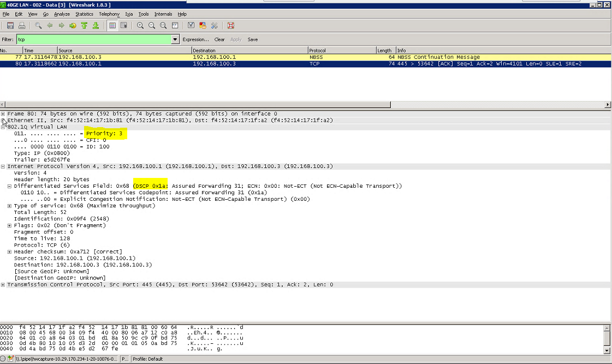Toggle Colorize Packet List
The height and width of the screenshot is (364, 612).
tap(112, 25)
